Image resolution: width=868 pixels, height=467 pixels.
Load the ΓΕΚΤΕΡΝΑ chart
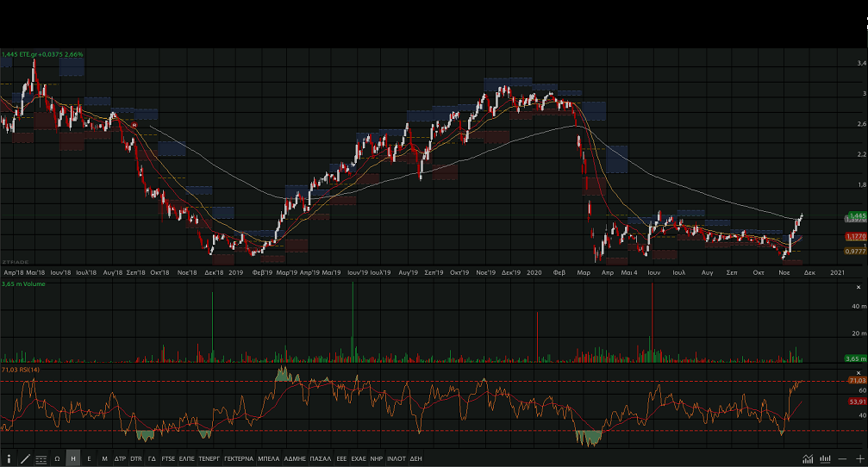pyautogui.click(x=238, y=458)
